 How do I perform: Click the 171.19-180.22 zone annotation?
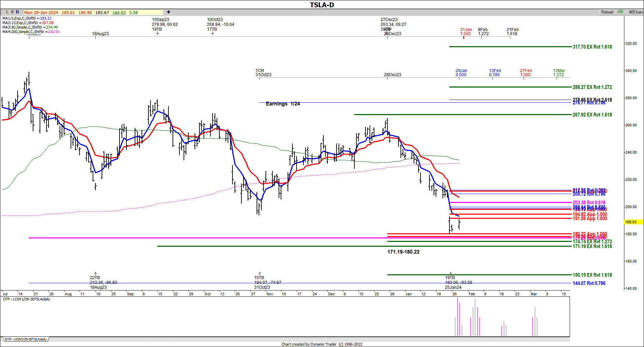point(403,252)
